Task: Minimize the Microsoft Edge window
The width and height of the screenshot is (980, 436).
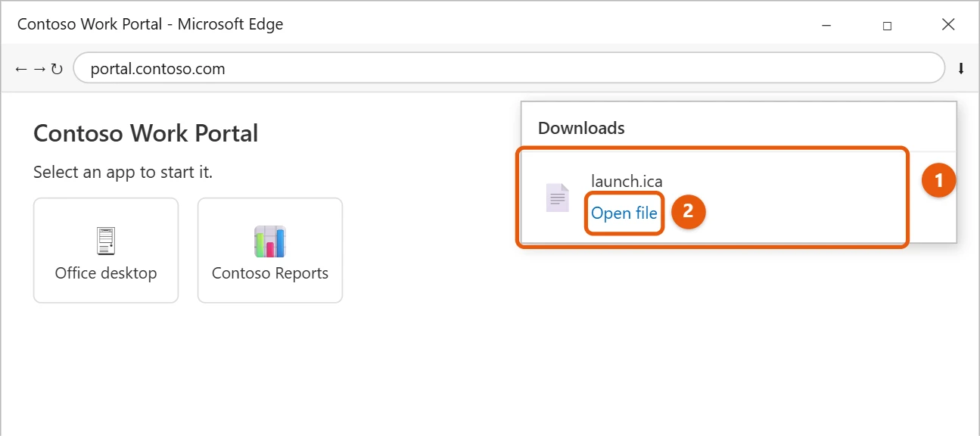Action: (826, 25)
